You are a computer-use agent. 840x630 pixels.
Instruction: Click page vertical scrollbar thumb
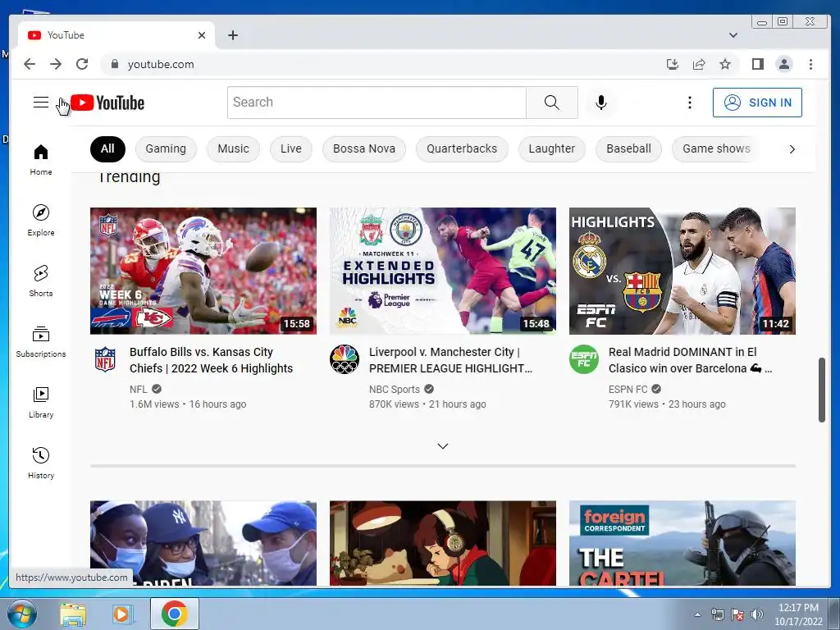(821, 390)
